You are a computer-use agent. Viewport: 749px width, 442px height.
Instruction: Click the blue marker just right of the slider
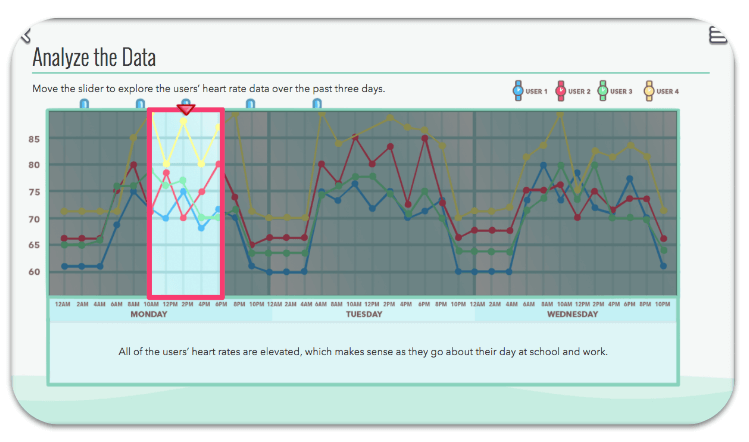[250, 103]
